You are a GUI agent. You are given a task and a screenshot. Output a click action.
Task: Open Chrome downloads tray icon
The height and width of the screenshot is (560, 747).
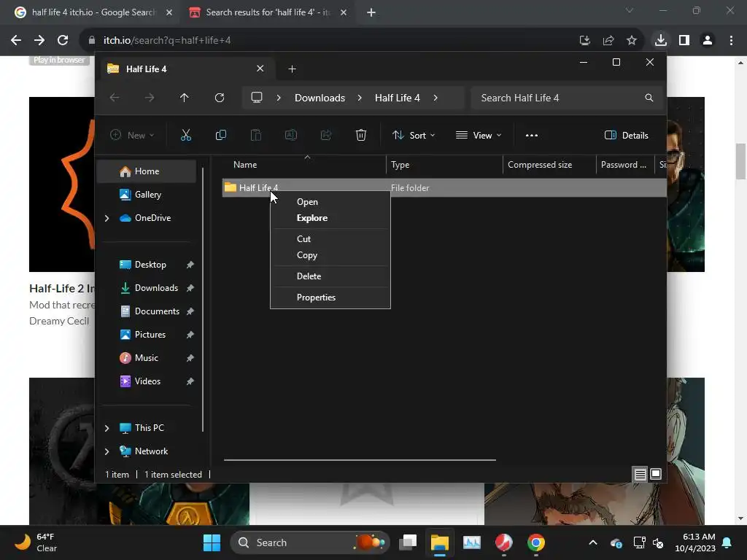pos(661,41)
